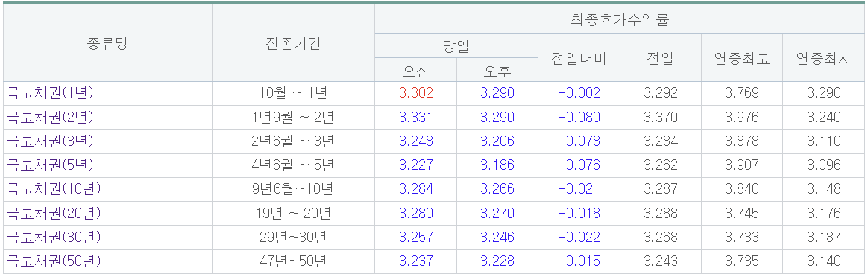Select the yearly high 3.733
Image resolution: width=868 pixels, height=274 pixels.
[x=742, y=238]
